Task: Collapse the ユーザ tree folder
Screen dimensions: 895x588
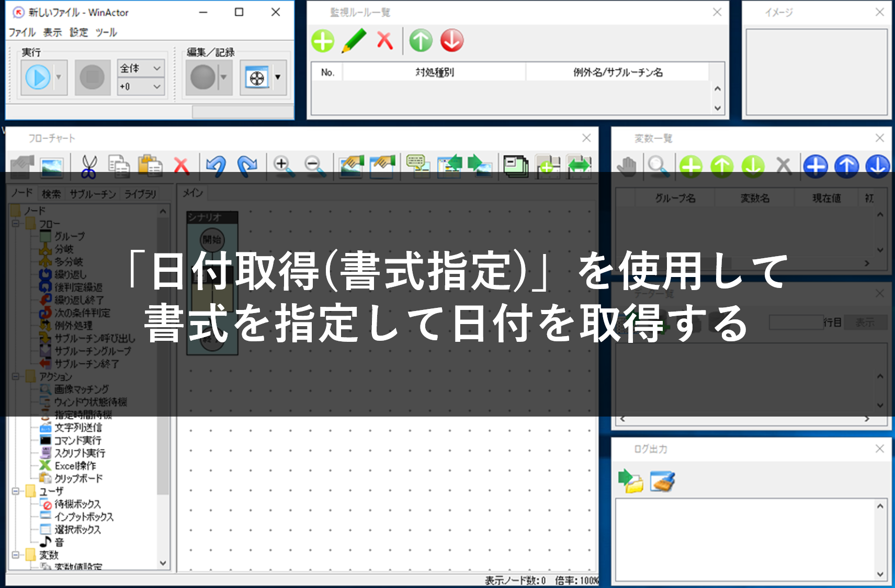Action: [16, 491]
